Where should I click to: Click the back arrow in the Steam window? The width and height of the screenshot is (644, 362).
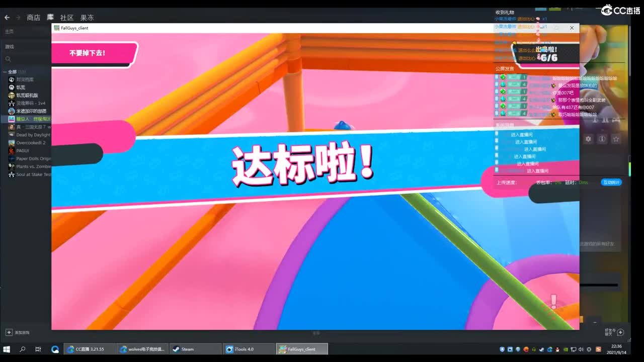pyautogui.click(x=7, y=17)
